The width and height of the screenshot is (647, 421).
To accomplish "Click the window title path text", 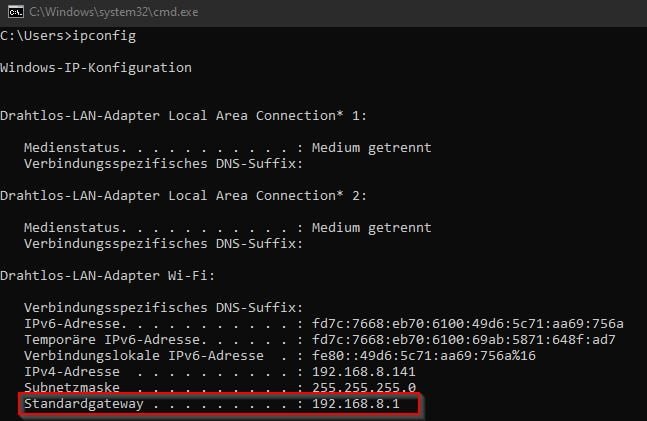I will 112,12.
